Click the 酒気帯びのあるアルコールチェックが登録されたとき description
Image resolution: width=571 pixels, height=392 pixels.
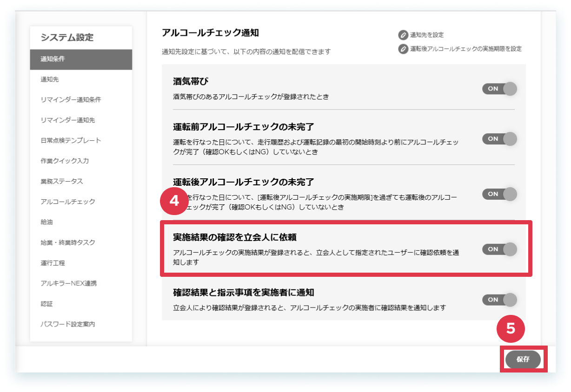tap(251, 97)
